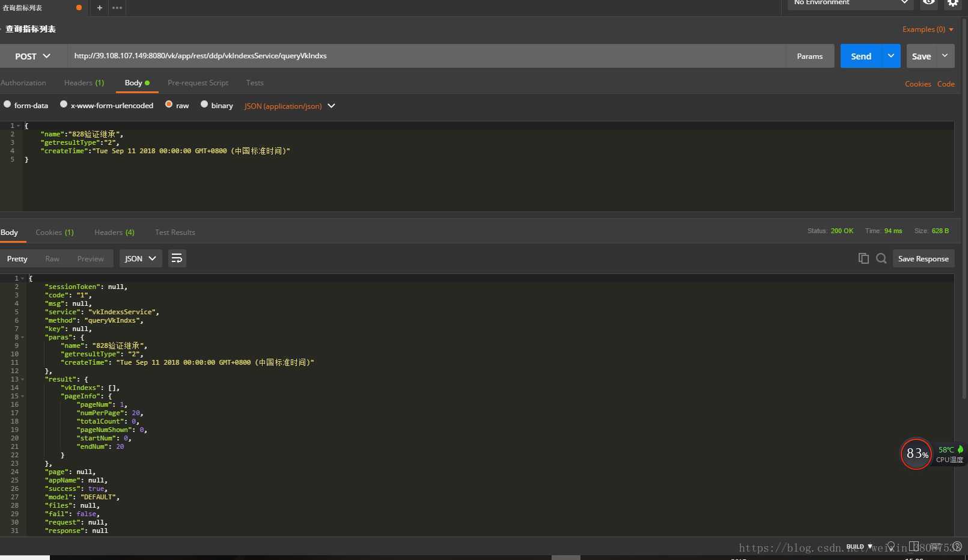The image size is (968, 560).
Task: Click the 58°C CPU temperature indicator
Action: [949, 454]
